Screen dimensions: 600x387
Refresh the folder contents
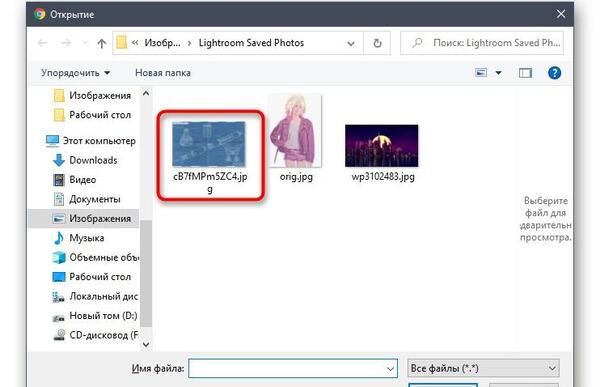(x=377, y=43)
